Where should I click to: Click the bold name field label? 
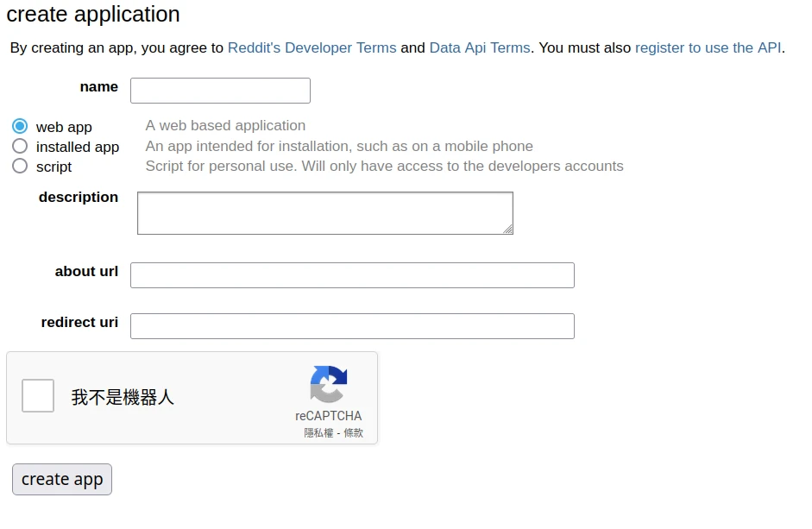98,87
